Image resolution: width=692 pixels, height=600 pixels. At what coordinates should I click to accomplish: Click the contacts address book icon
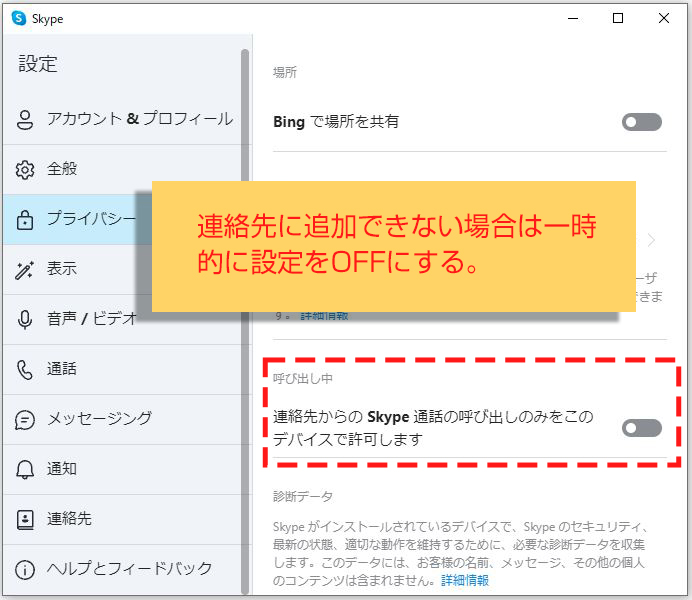25,520
